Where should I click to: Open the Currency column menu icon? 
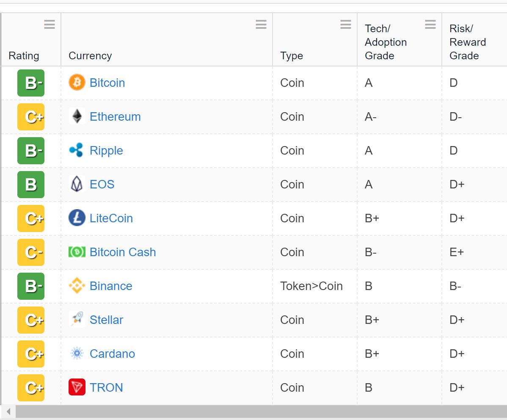click(261, 24)
